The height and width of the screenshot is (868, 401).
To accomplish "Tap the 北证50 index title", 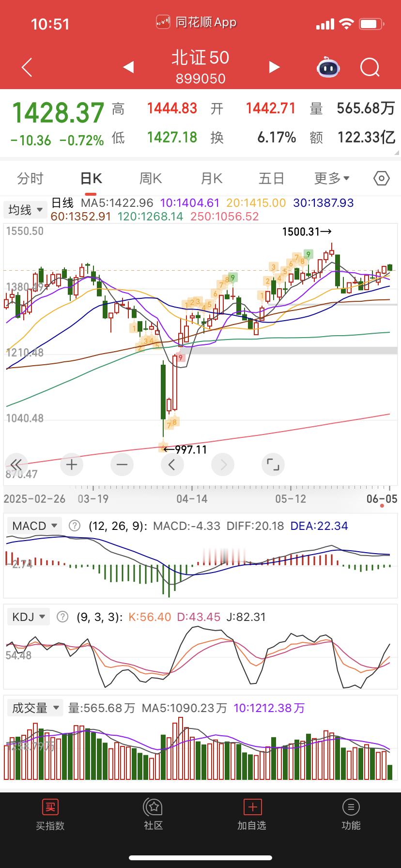I will tap(200, 58).
